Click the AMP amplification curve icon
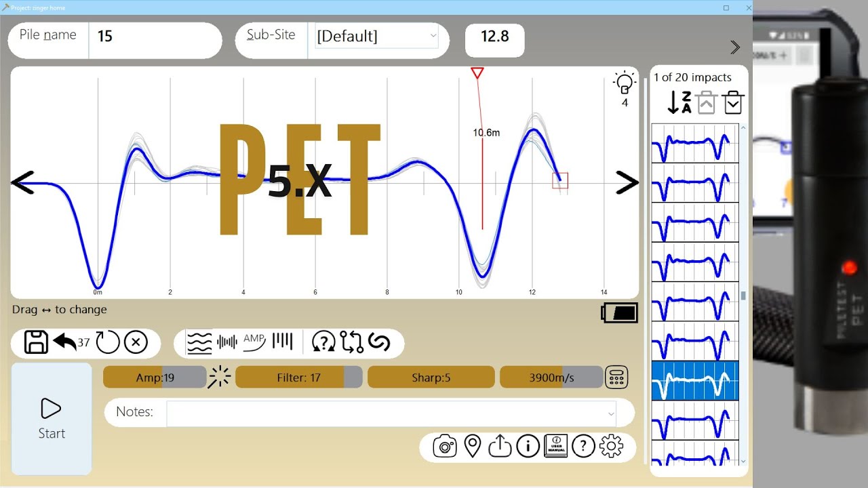The width and height of the screenshot is (868, 488). pos(254,342)
